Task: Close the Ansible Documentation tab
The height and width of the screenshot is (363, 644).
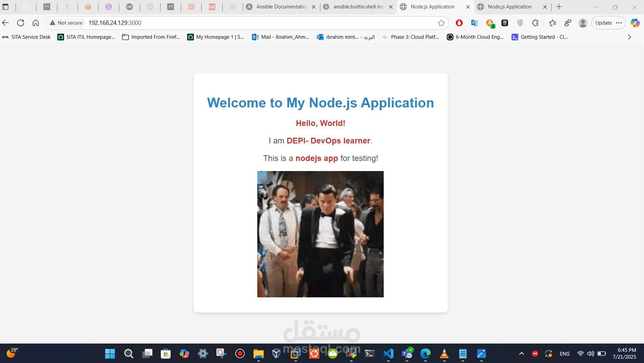Action: [x=314, y=7]
